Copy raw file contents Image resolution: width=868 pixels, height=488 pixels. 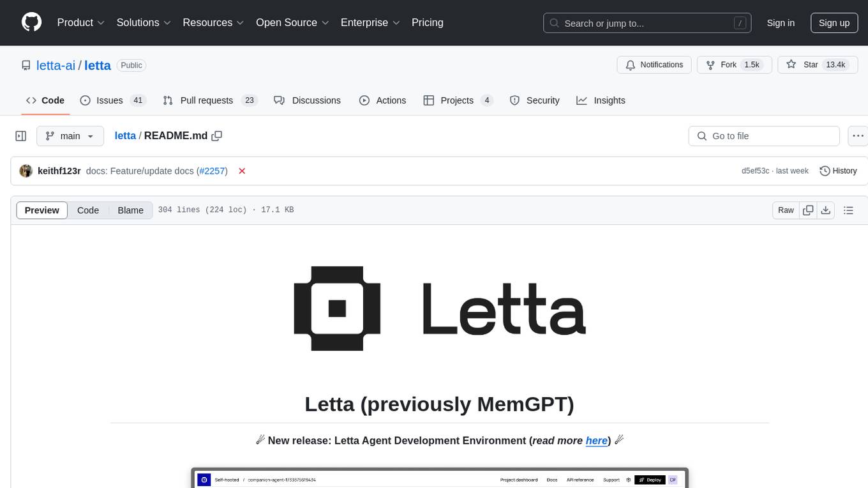tap(808, 210)
